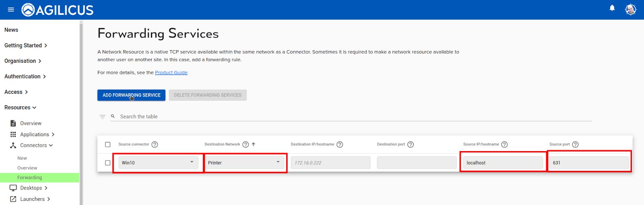Click the help icon beside Destination Network
644x205 pixels.
coord(246,145)
